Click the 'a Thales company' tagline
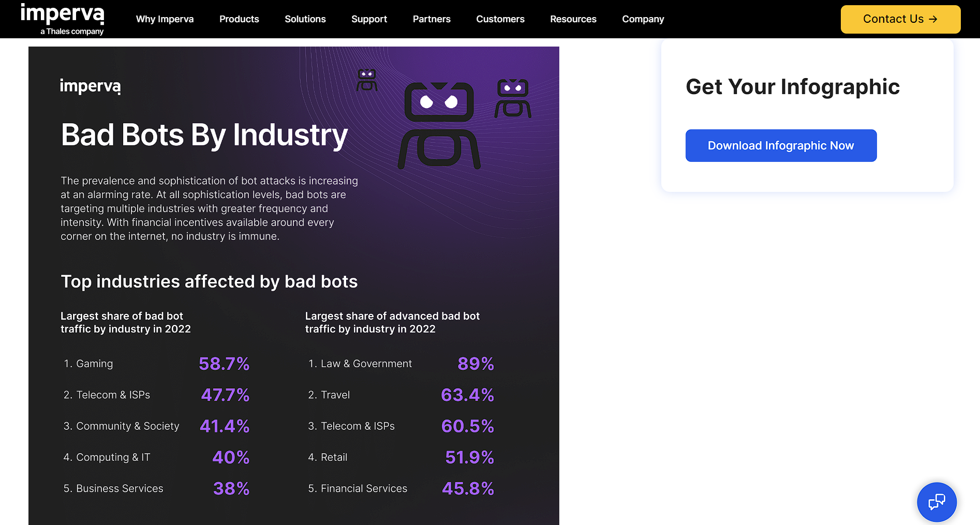The height and width of the screenshot is (525, 980). pyautogui.click(x=72, y=32)
